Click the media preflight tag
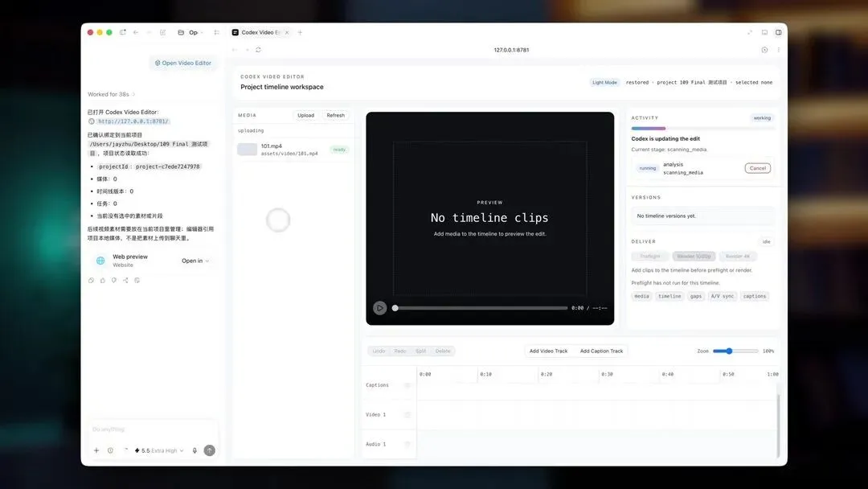Viewport: 868px width, 489px height. pyautogui.click(x=641, y=296)
